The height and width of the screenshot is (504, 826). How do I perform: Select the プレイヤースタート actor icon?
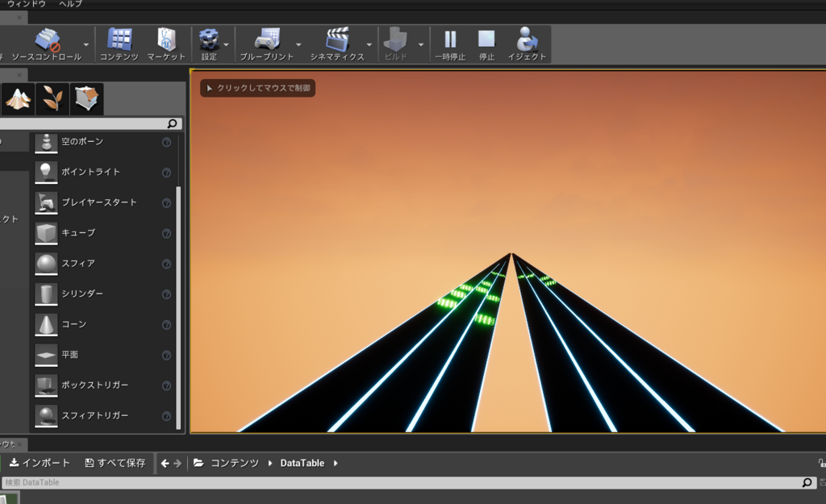pos(46,202)
